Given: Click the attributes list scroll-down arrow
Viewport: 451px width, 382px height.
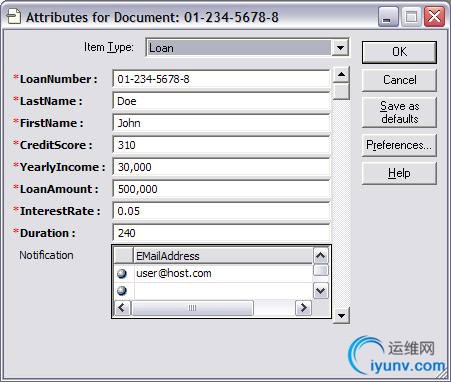Looking at the screenshot, I should (x=341, y=315).
